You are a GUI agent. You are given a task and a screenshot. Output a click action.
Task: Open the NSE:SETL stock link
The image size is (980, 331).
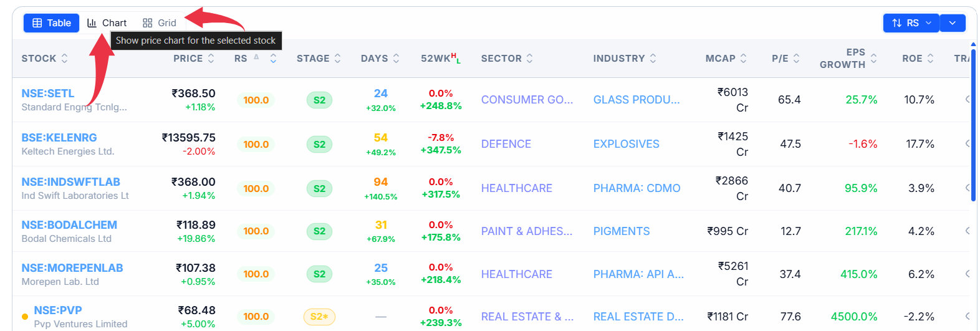point(48,94)
